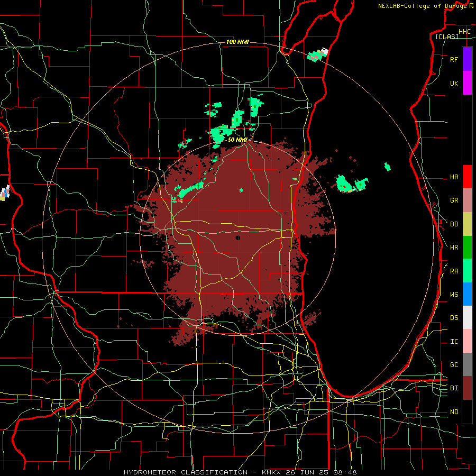The width and height of the screenshot is (476, 476).
Task: Click the HR legend label
Action: pos(454,248)
